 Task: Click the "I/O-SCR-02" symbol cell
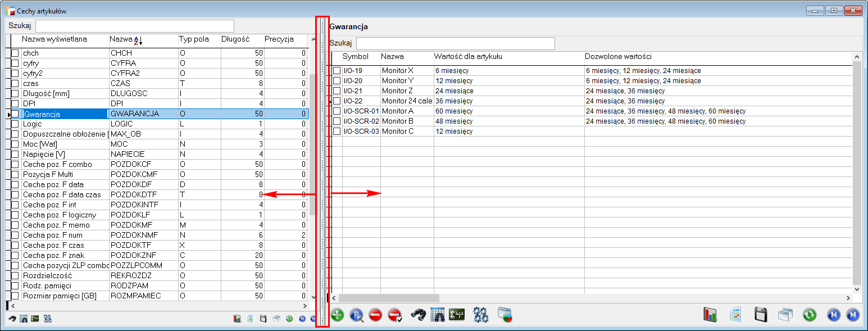tap(361, 121)
